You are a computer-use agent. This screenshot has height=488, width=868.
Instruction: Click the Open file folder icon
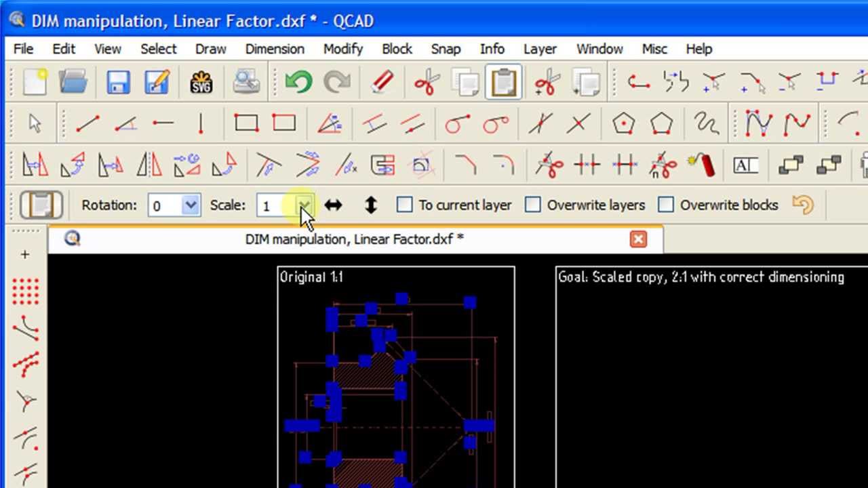[x=73, y=82]
